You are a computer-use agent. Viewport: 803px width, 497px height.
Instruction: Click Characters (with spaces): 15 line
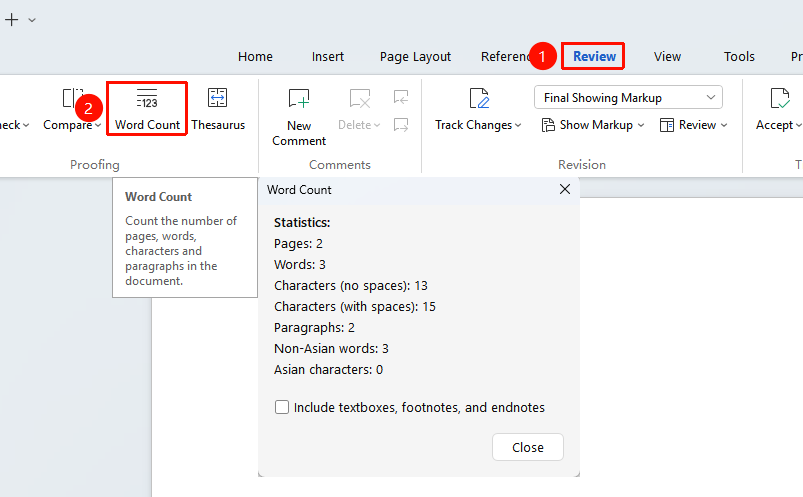355,306
